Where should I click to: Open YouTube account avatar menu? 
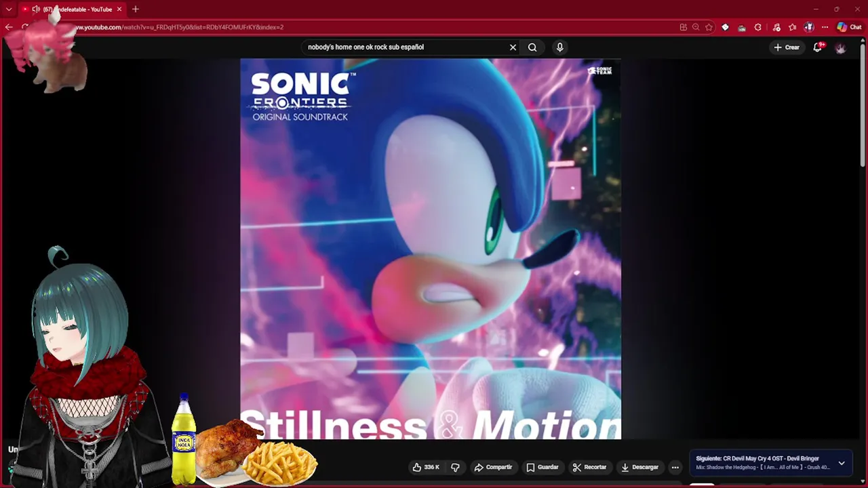coord(841,47)
